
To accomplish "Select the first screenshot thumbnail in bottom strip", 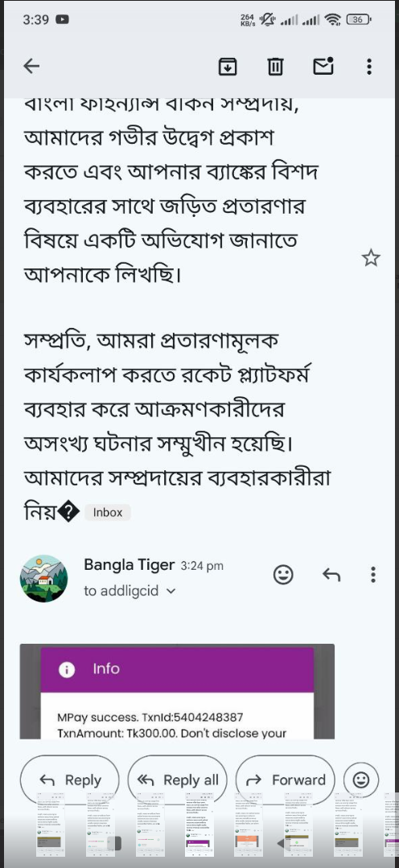I will tap(51, 825).
